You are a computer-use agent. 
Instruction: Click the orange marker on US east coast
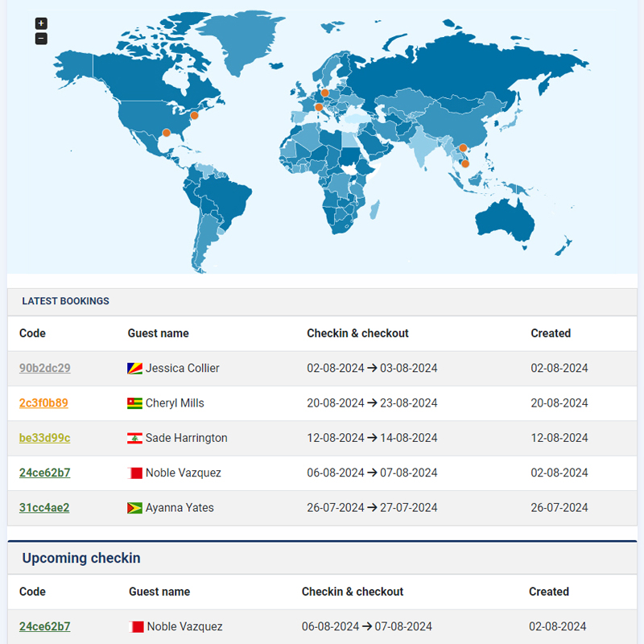tap(194, 116)
